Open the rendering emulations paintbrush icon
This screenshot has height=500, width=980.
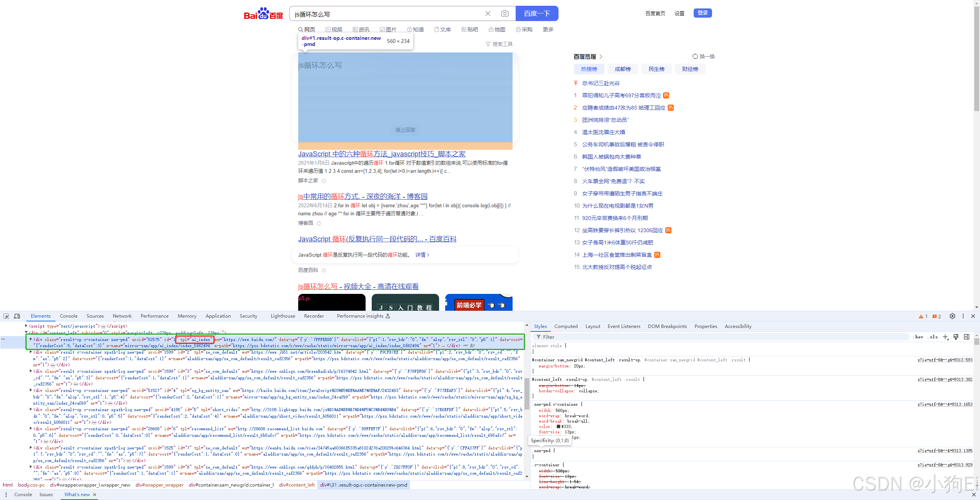[x=956, y=337]
